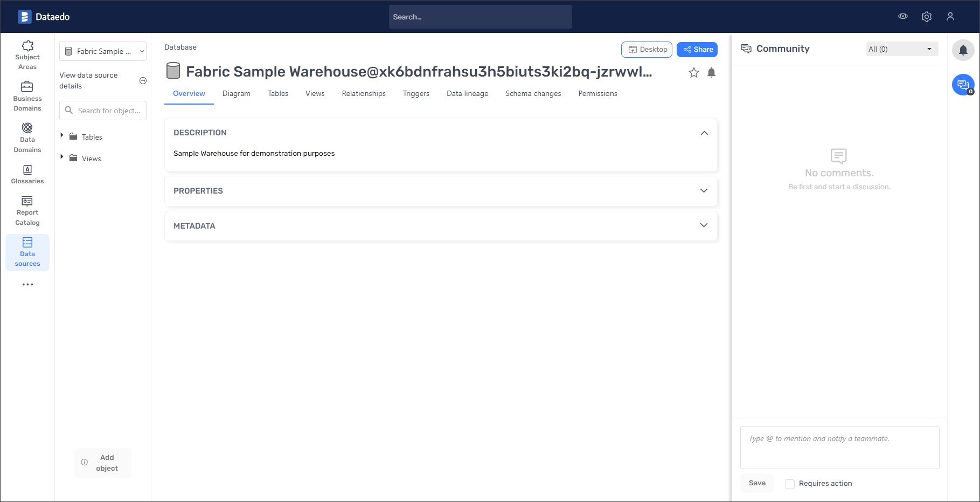The height and width of the screenshot is (502, 980).
Task: Focus the global Search field
Action: (481, 17)
